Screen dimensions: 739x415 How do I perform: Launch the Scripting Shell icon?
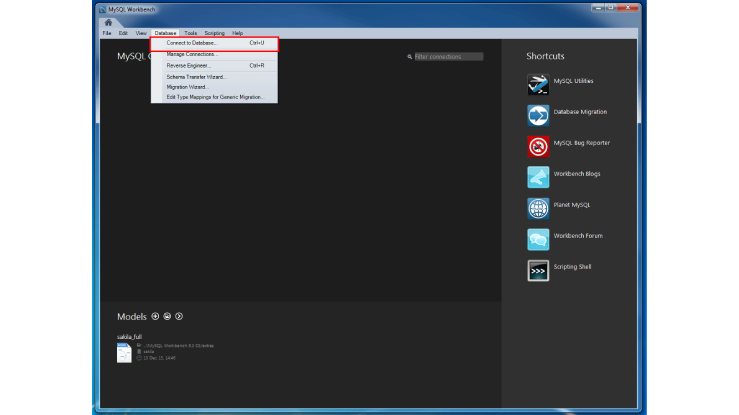pyautogui.click(x=538, y=271)
